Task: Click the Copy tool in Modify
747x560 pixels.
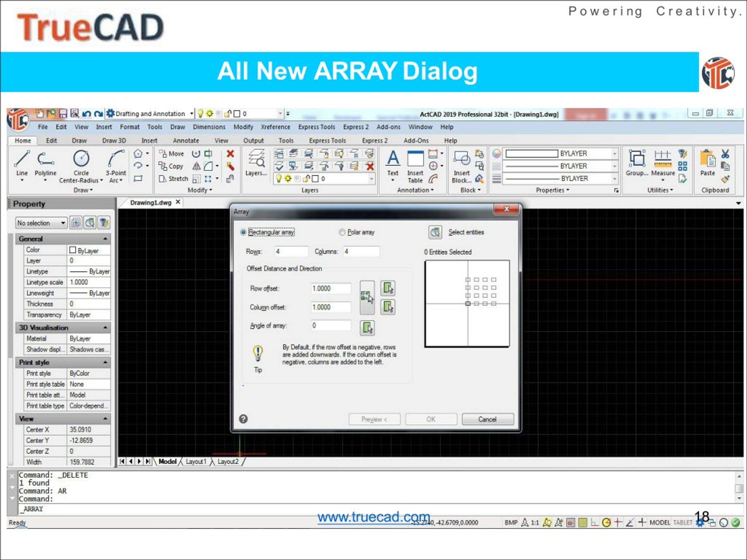Action: point(171,166)
